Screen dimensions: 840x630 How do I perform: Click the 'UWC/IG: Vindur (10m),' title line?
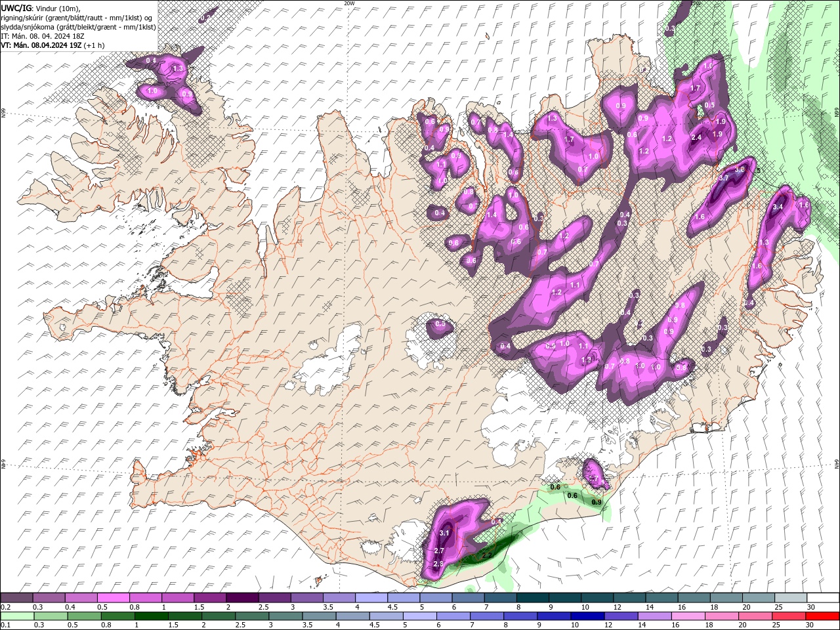41,8
